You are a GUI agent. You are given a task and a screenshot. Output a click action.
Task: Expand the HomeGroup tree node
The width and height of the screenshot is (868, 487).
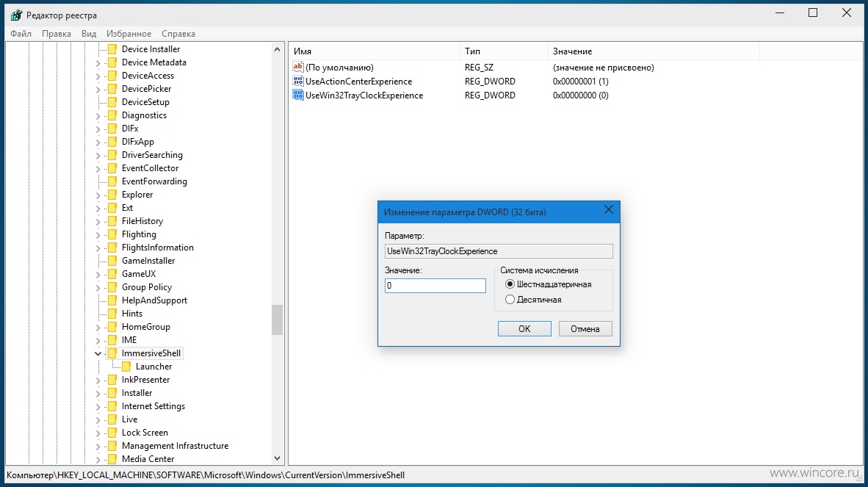[98, 327]
